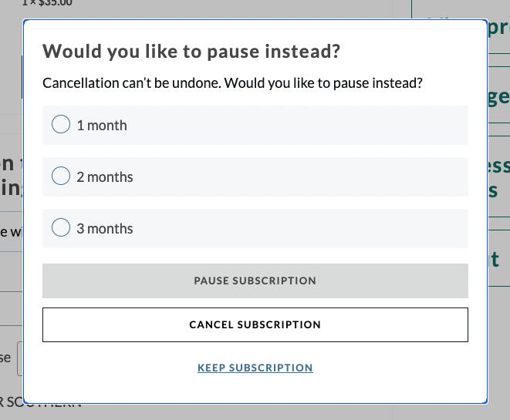Click the "2 months" label text

coord(105,177)
